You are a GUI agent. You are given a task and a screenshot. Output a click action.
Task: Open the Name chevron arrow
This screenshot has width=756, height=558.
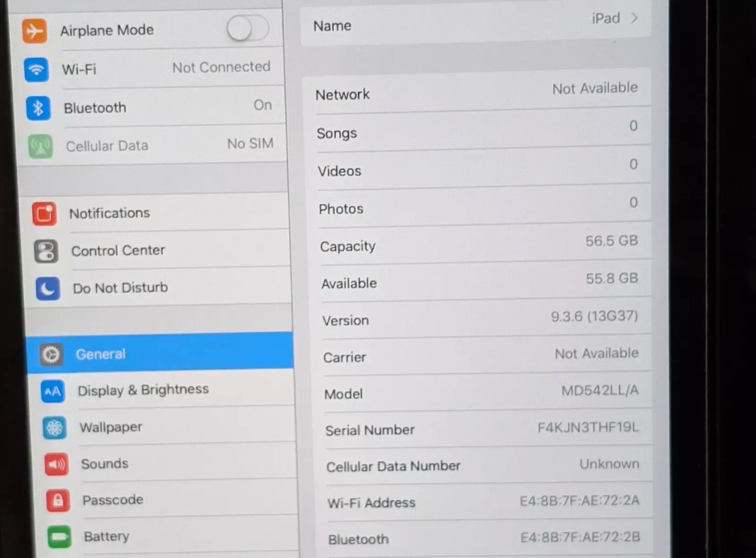tap(635, 18)
